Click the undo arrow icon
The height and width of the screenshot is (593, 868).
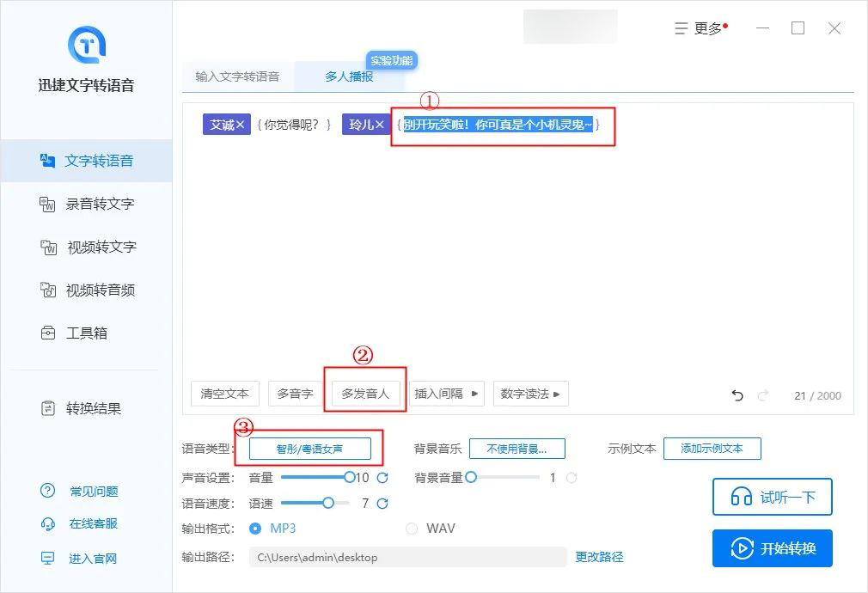pos(737,395)
